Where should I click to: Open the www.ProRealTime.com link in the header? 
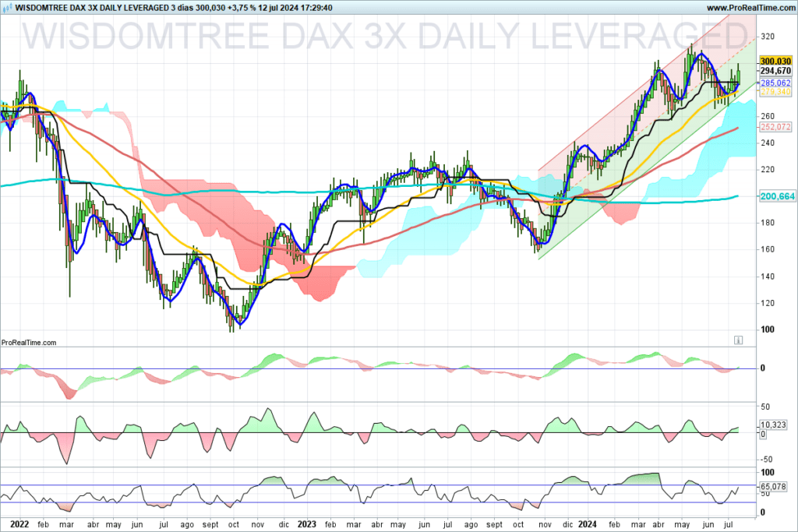coord(750,8)
